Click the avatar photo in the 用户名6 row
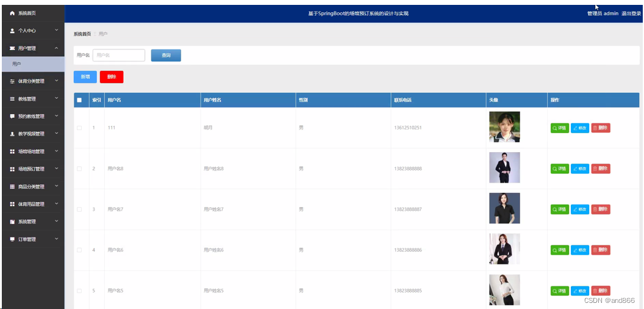Image resolution: width=644 pixels, height=309 pixels. point(504,249)
